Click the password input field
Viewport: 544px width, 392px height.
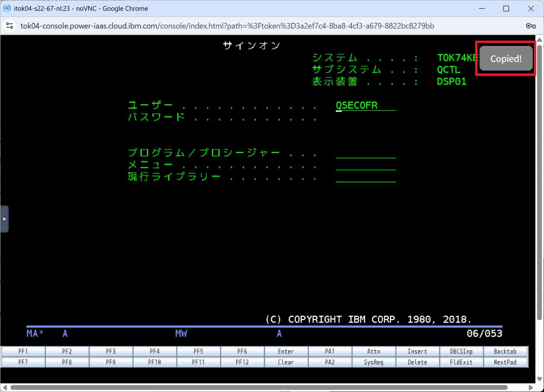(366, 117)
